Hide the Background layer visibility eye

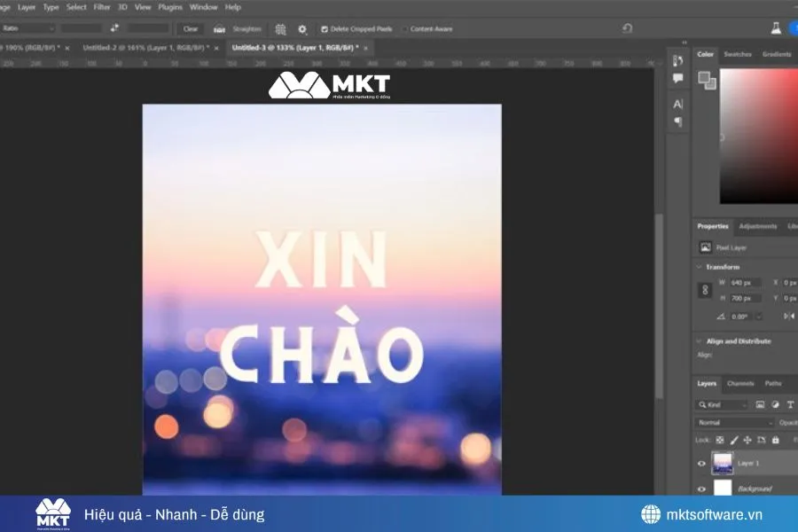point(700,489)
